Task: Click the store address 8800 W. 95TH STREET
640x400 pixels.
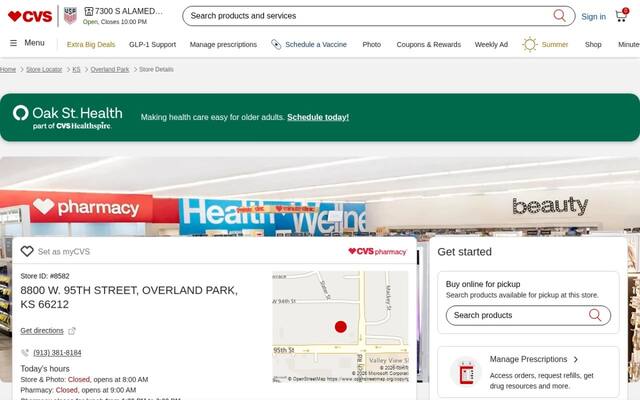Action: [129, 297]
